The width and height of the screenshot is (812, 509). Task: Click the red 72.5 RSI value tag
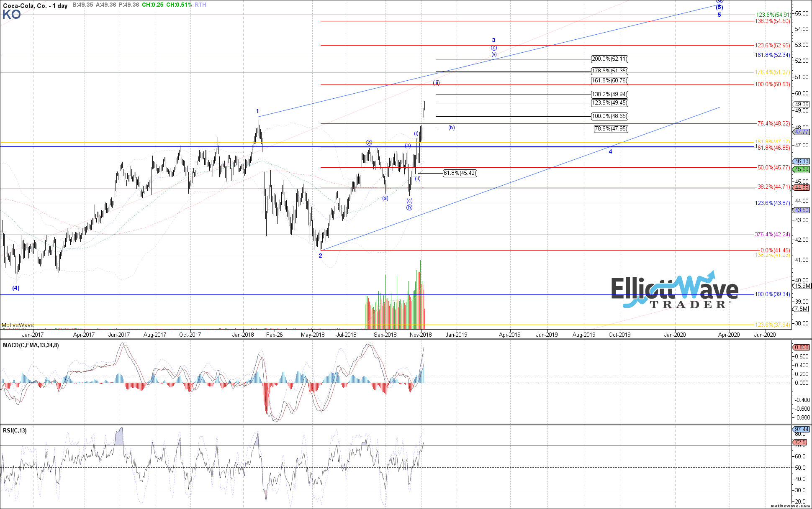click(x=800, y=442)
